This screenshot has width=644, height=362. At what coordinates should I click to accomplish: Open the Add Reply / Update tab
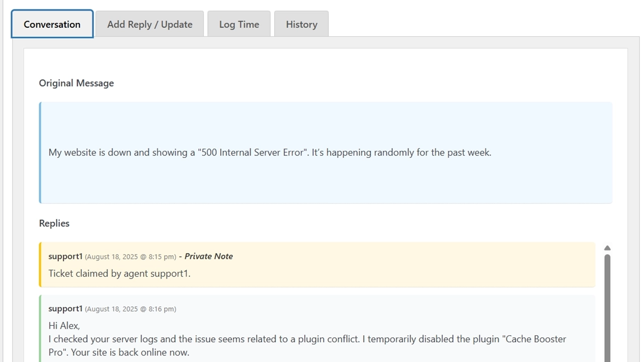149,24
